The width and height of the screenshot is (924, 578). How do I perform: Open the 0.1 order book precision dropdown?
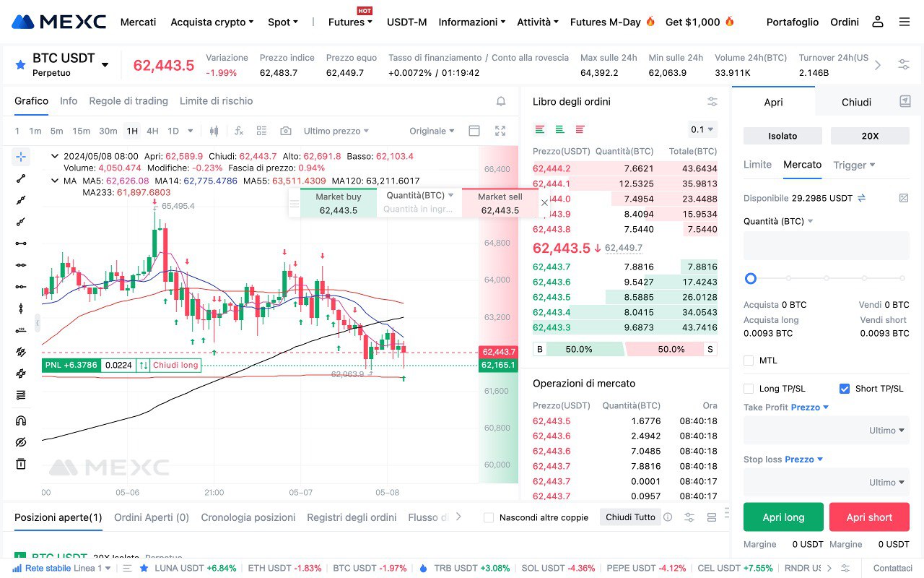(702, 129)
